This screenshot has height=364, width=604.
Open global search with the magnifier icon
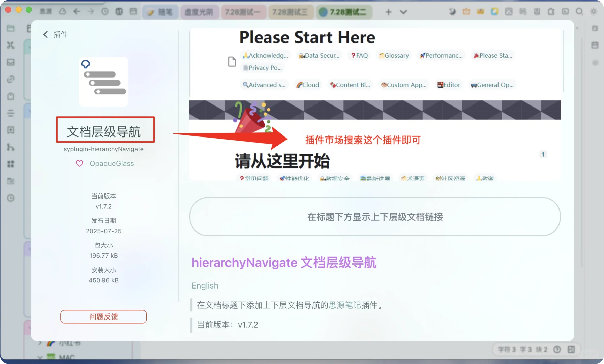[x=579, y=11]
